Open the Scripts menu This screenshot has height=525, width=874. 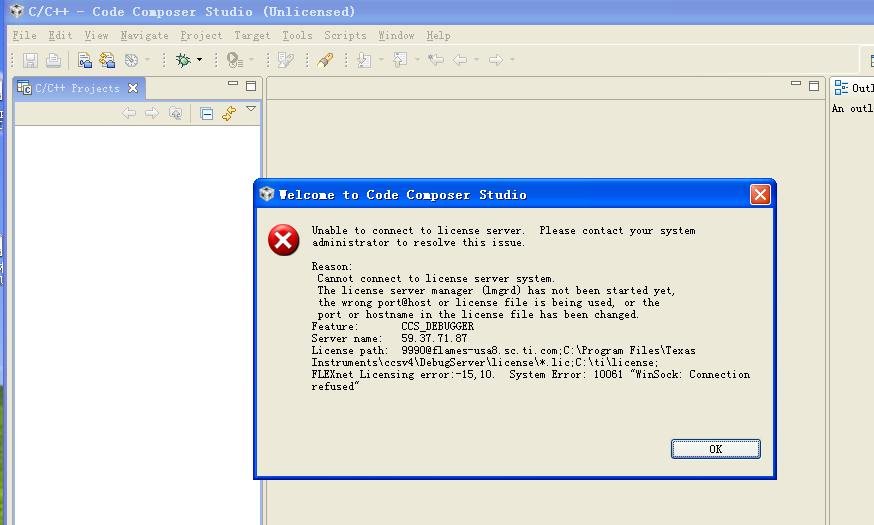(x=346, y=36)
